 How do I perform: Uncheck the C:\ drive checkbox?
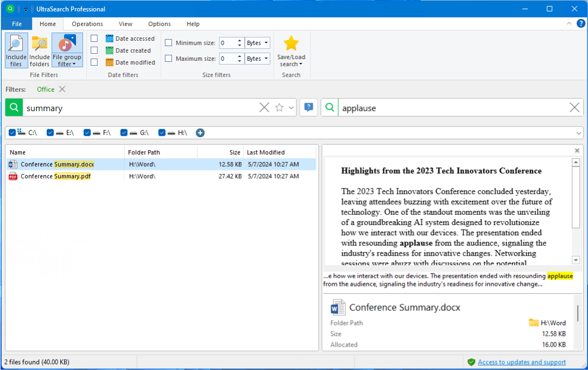click(x=12, y=132)
